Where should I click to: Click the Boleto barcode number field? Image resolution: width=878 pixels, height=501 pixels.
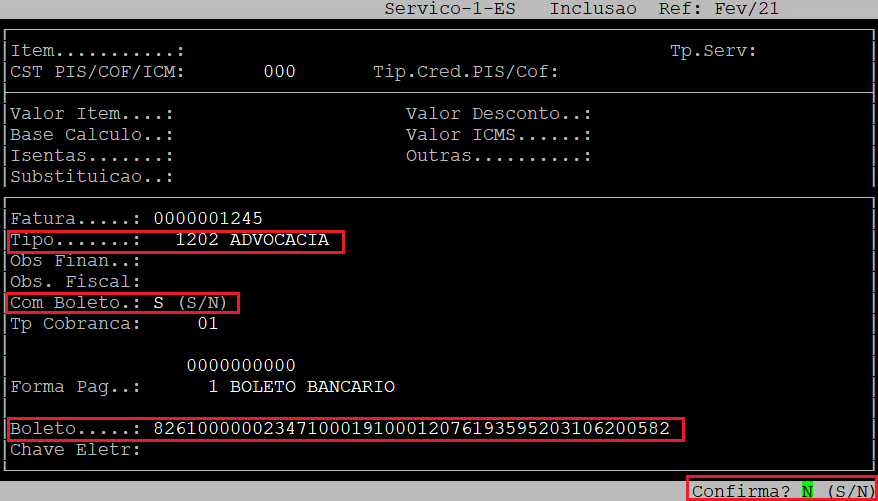coord(411,429)
